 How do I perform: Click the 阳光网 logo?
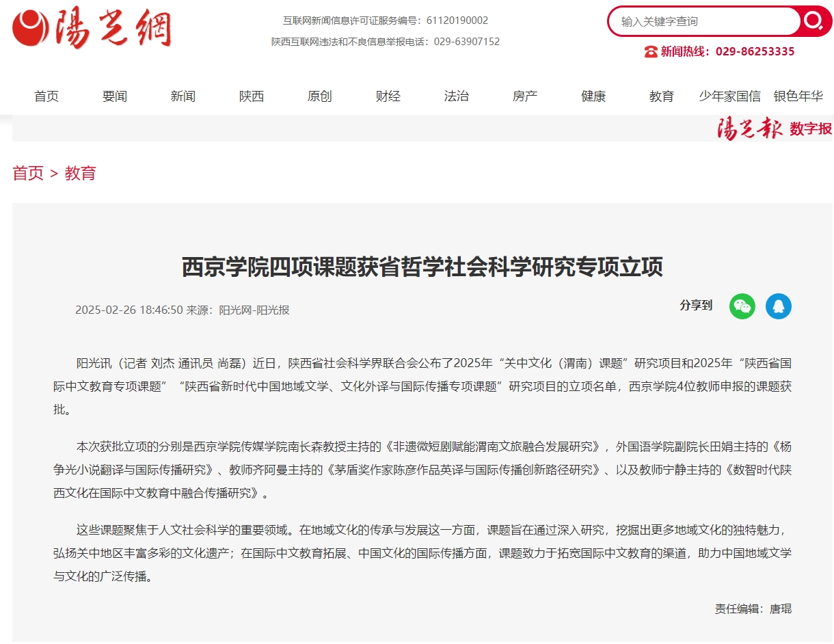click(x=92, y=29)
